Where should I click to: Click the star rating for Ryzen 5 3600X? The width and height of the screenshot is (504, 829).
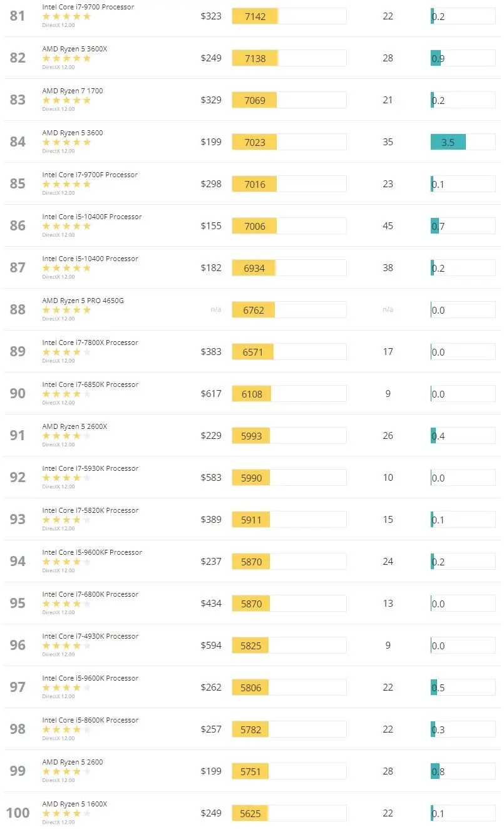[66, 58]
